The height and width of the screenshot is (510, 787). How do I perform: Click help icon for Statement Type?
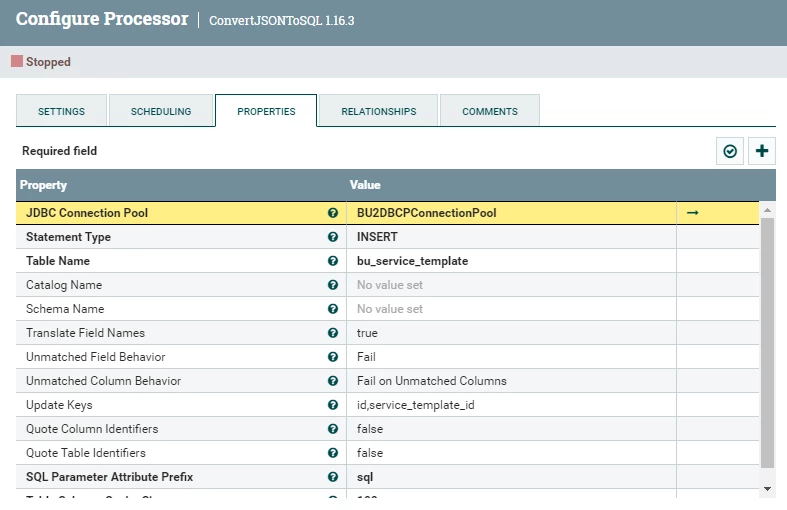click(x=333, y=237)
